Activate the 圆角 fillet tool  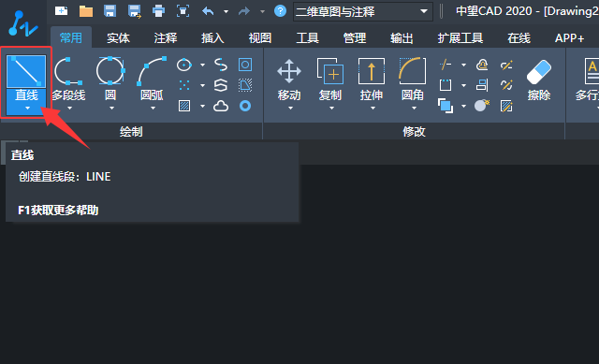tap(413, 79)
